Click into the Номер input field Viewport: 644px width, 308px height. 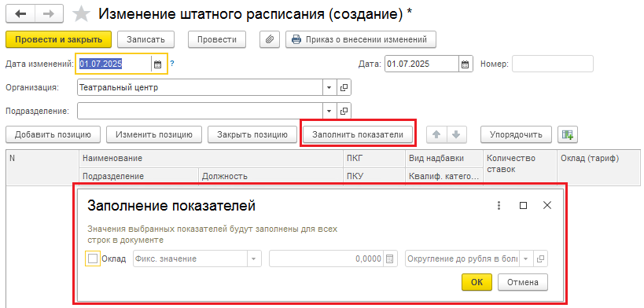[x=553, y=64]
